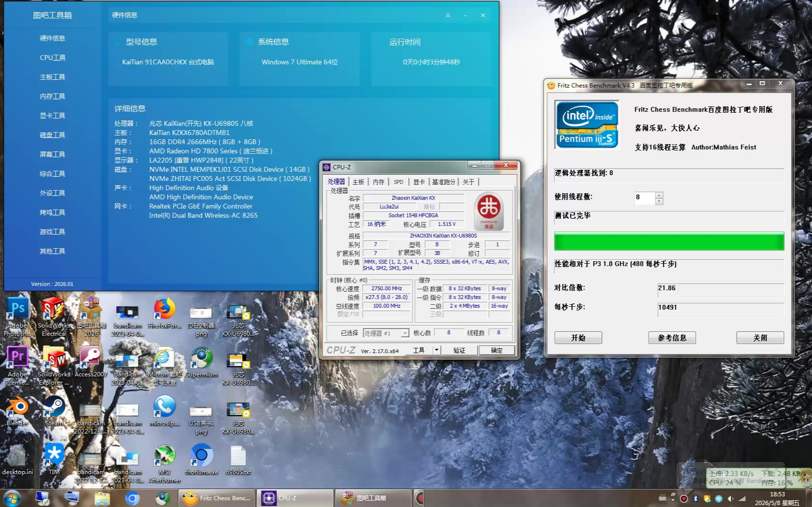Open Adobe Photoshop desktop shortcut
812x507 pixels.
(17, 317)
